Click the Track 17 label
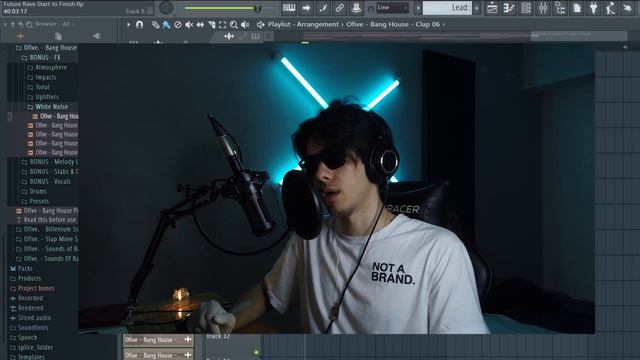640x360 pixels. [x=218, y=336]
